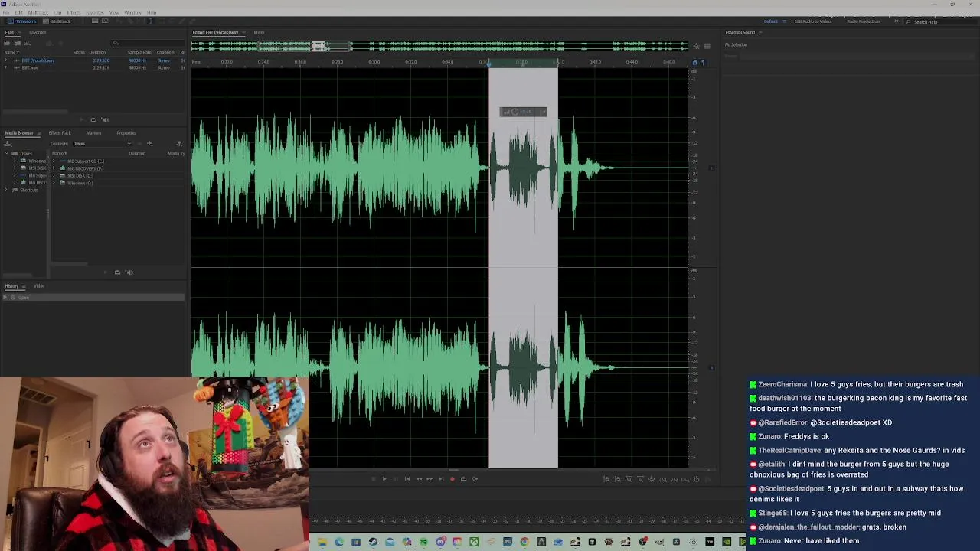Select MSI DISK (D:) drive
The image size is (980, 551).
(80, 175)
